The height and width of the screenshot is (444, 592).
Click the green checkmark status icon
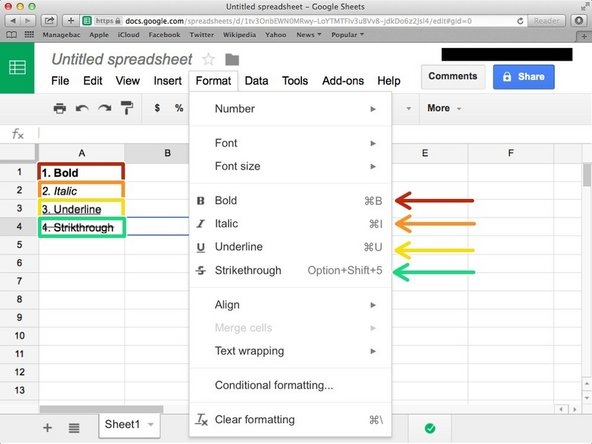pyautogui.click(x=430, y=428)
